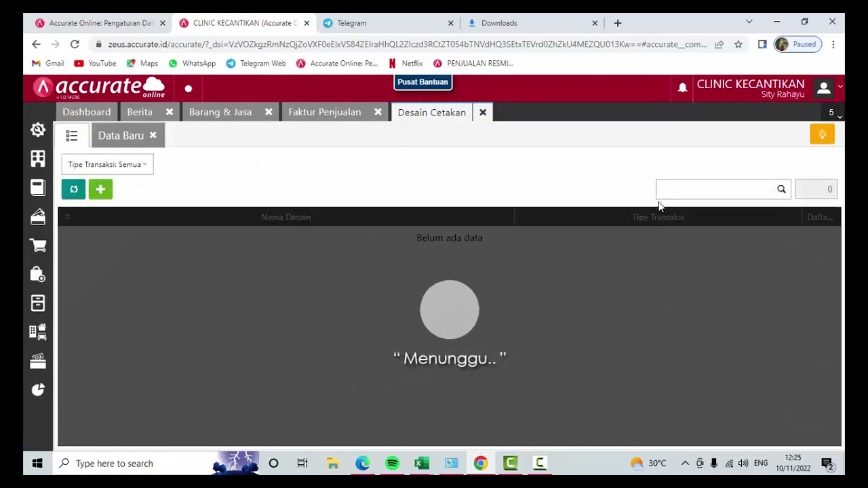This screenshot has height=488, width=868.
Task: Open the purchasing bag sidebar icon
Action: coord(38,274)
